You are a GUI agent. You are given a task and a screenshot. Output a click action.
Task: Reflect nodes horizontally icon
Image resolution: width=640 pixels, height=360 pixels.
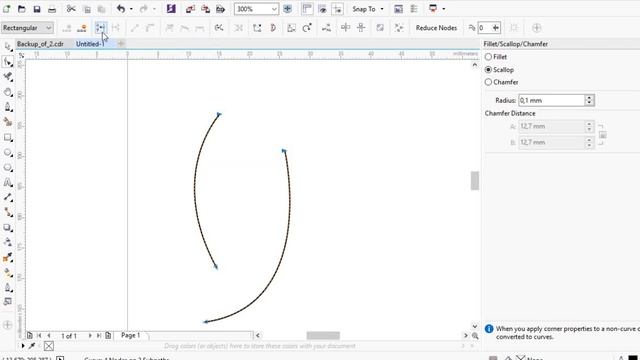click(345, 28)
